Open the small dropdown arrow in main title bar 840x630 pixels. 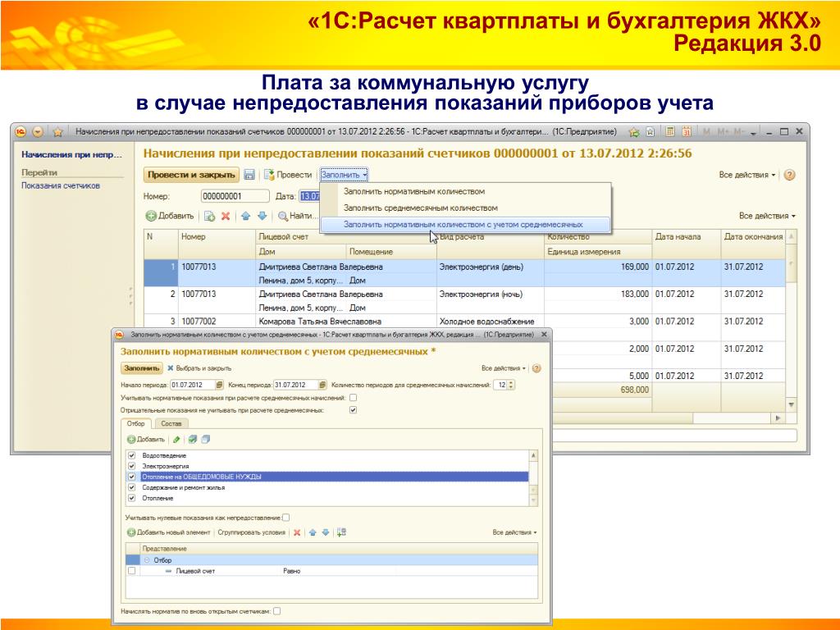coord(754,132)
